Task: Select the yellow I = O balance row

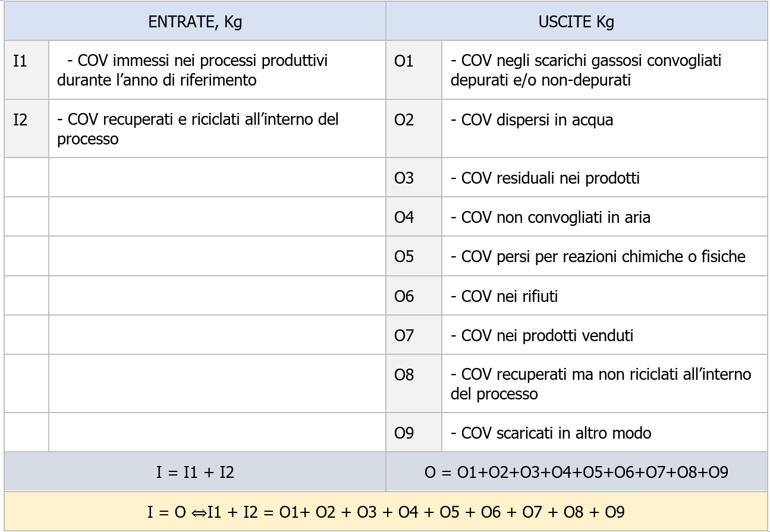Action: [x=385, y=511]
